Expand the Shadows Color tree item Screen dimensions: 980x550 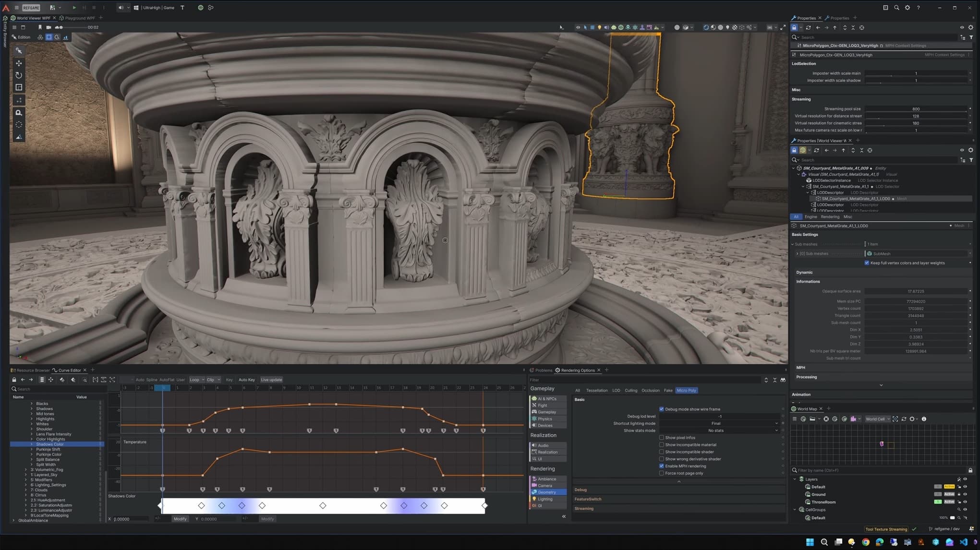click(32, 444)
